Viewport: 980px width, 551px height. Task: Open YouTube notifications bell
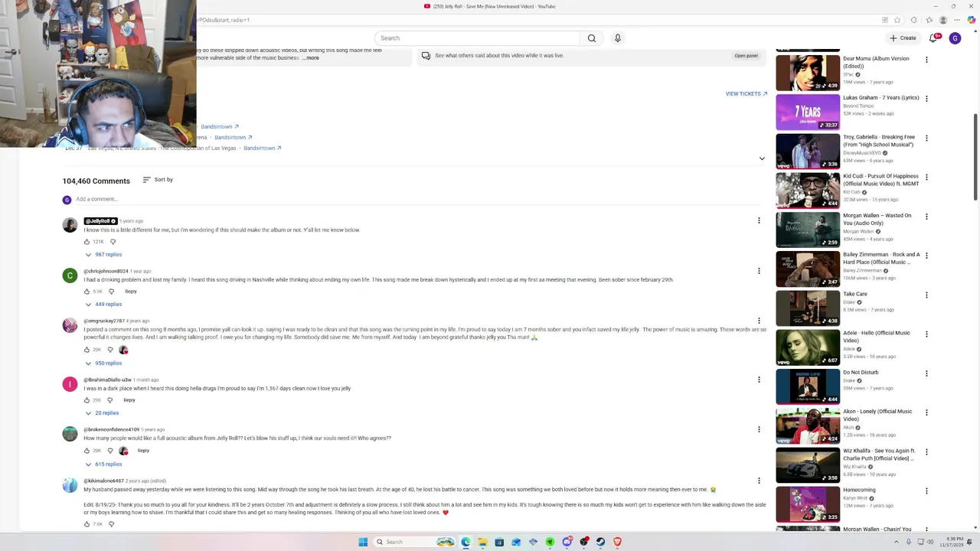click(933, 38)
